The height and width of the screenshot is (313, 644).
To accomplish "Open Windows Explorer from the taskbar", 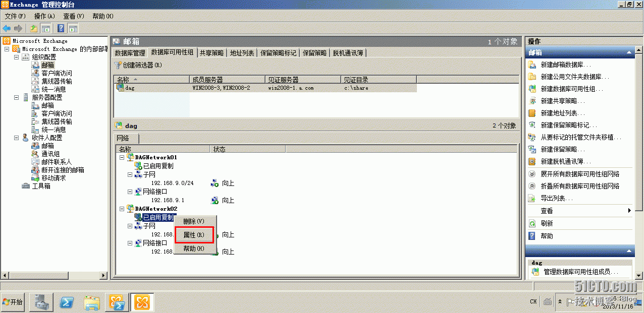I will click(x=92, y=302).
